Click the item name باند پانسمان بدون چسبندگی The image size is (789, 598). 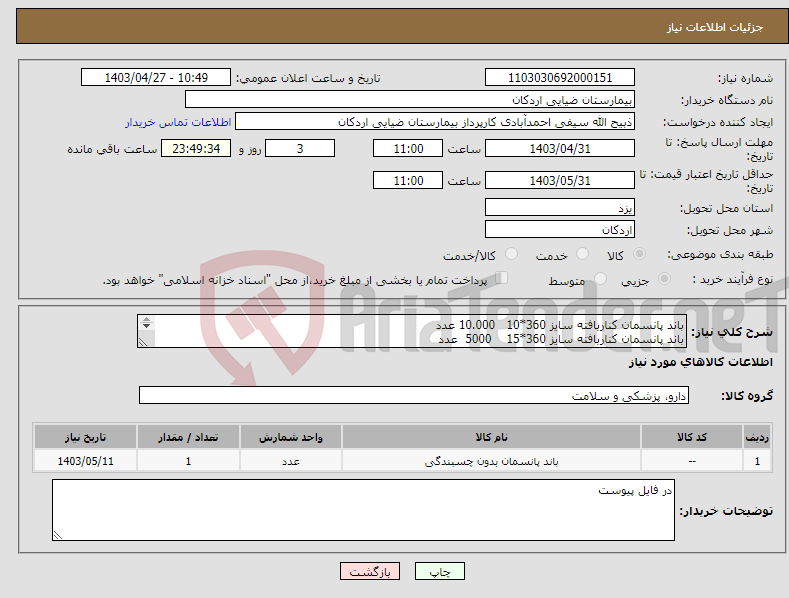pos(491,461)
